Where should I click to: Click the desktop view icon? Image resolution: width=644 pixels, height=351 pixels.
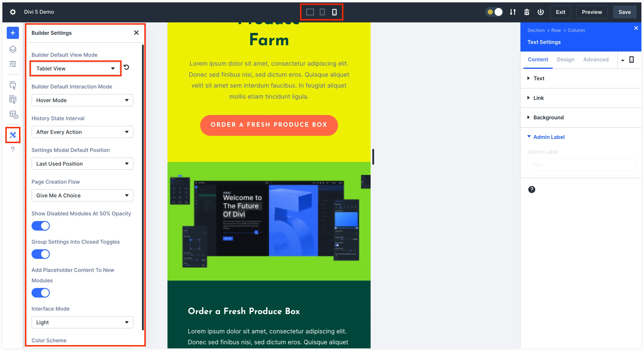(x=310, y=12)
